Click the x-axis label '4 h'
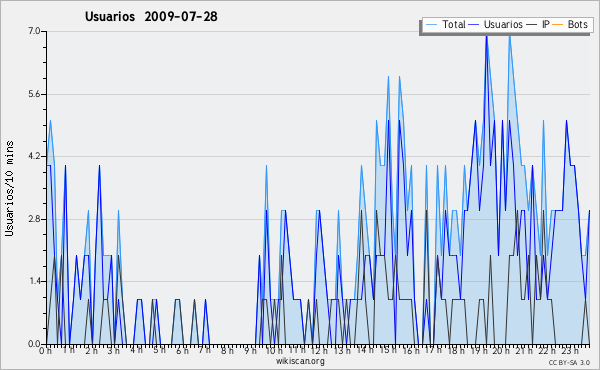The height and width of the screenshot is (370, 600). coord(136,350)
